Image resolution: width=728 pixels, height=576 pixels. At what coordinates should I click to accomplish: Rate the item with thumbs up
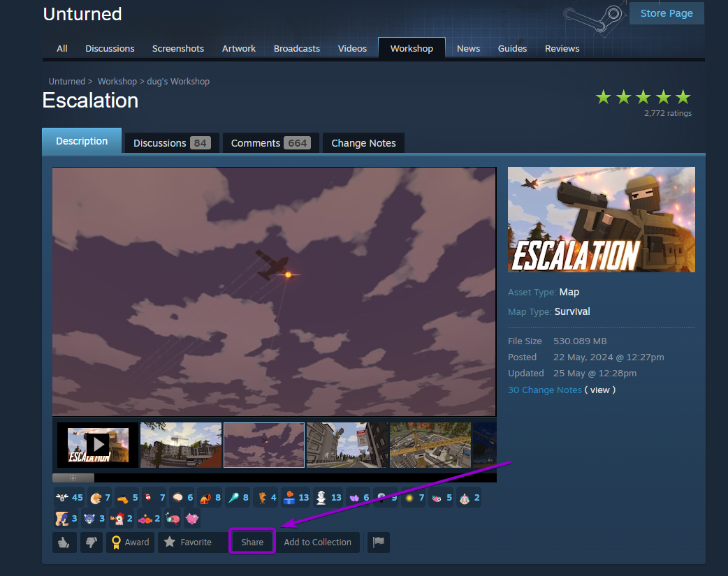[64, 542]
